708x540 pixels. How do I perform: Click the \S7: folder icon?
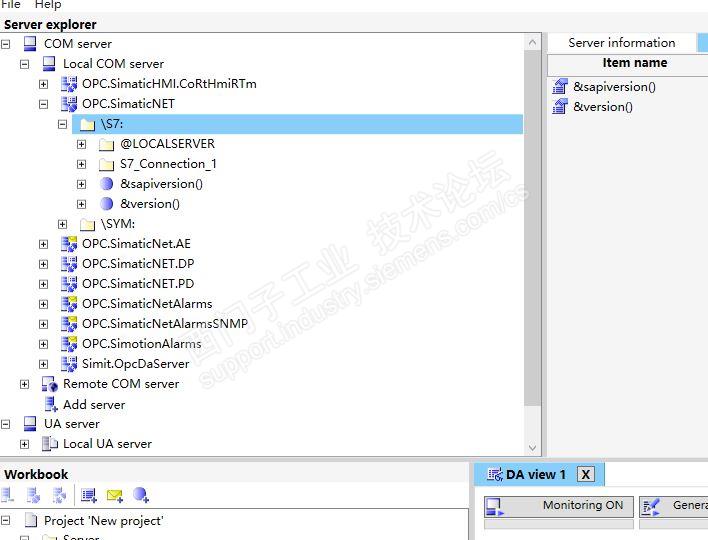pos(88,124)
